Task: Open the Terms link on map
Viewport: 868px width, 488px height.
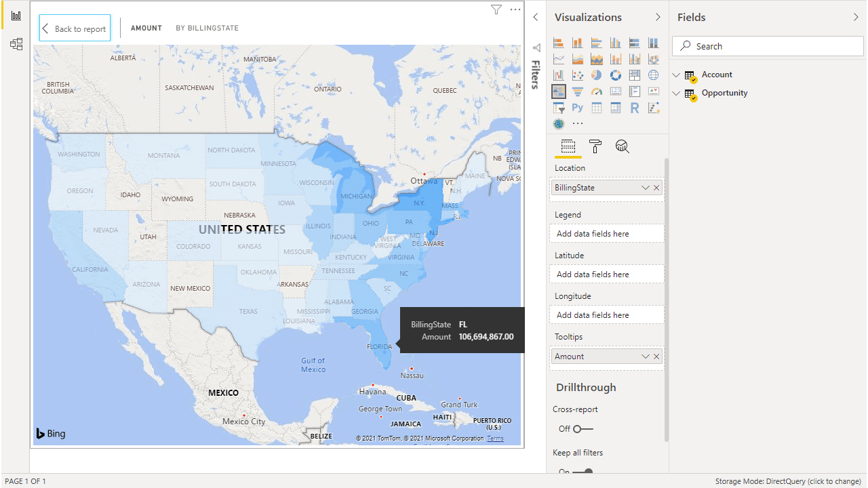Action: [x=495, y=439]
